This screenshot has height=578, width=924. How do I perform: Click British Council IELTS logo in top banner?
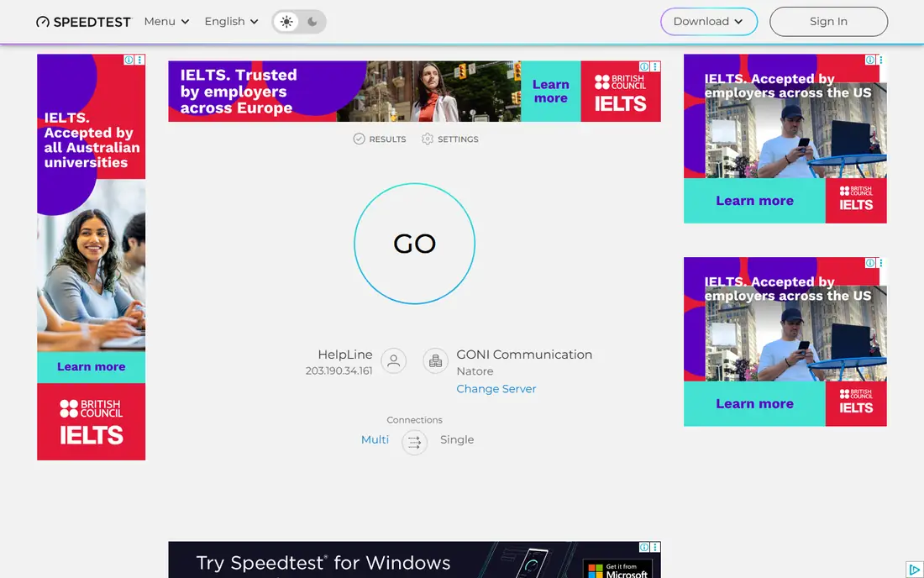621,92
